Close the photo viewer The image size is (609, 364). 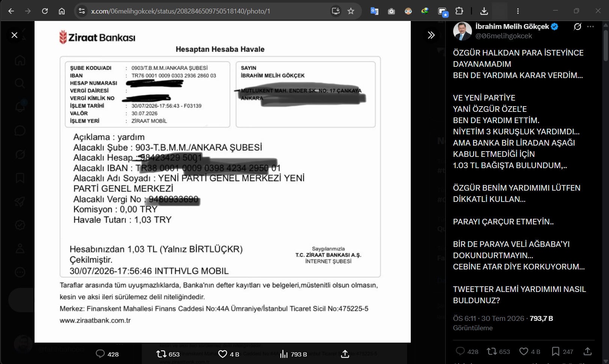(15, 35)
